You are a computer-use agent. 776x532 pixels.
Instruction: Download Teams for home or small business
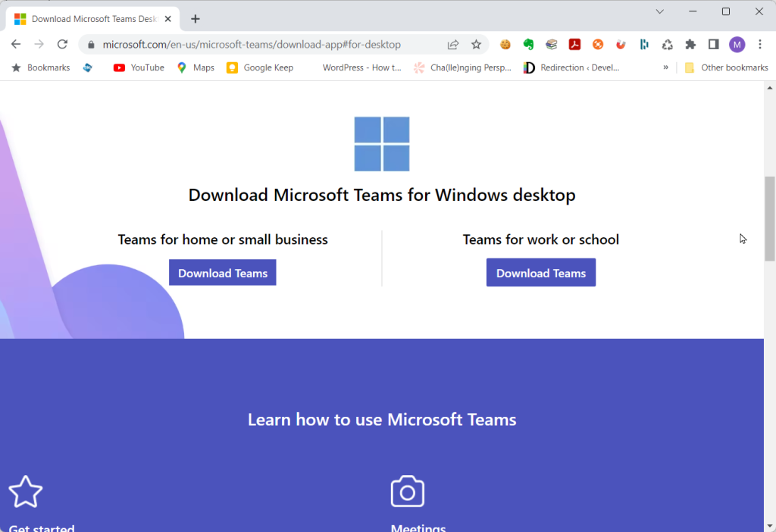223,273
